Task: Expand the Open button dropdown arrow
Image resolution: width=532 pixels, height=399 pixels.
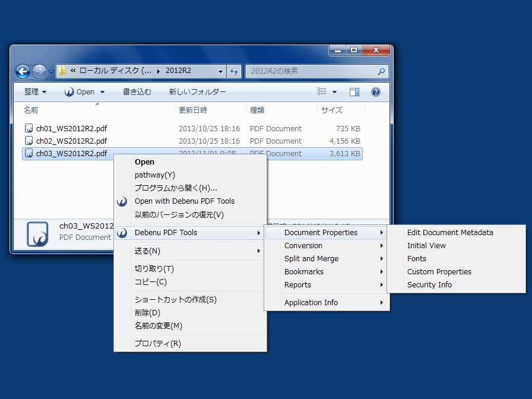Action: coord(103,92)
